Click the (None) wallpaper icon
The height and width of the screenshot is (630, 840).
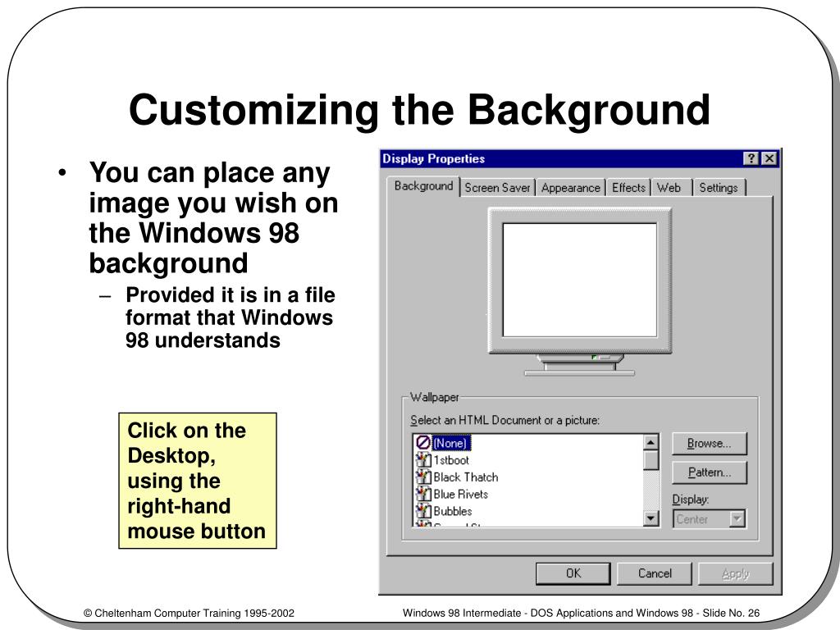423,442
